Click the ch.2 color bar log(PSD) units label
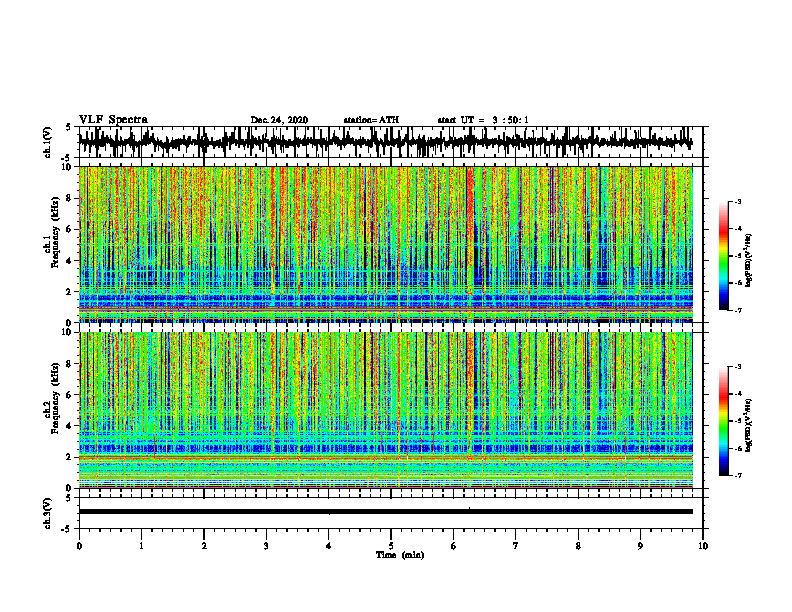Viewport: 792px width, 612px height. coord(749,425)
